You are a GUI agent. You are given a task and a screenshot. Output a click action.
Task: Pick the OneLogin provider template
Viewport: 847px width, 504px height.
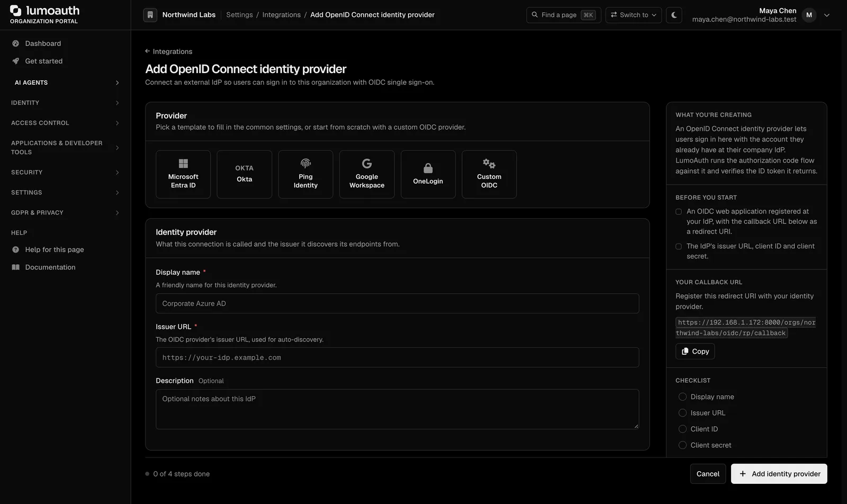click(x=428, y=174)
